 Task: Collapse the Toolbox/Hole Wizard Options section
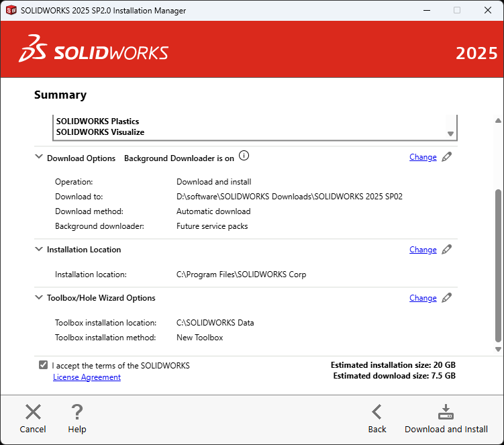[38, 297]
